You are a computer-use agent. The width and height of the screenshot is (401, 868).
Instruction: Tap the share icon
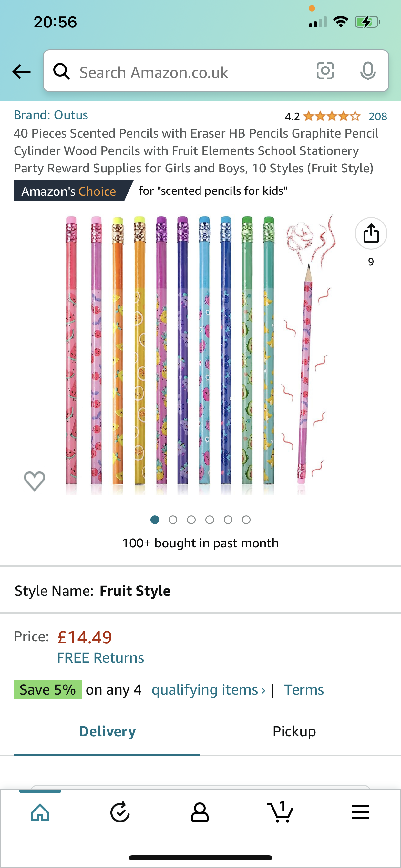click(371, 233)
